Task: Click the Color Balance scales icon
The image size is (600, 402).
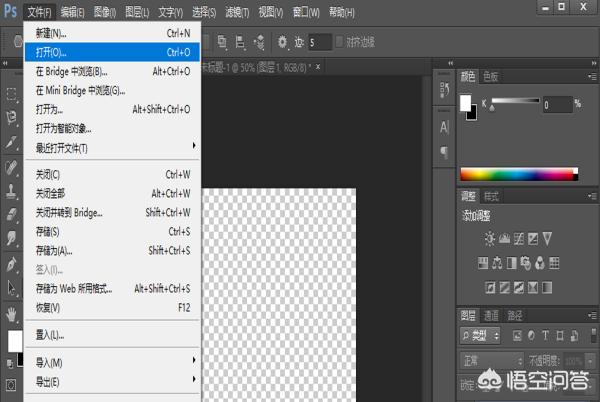Action: click(497, 263)
